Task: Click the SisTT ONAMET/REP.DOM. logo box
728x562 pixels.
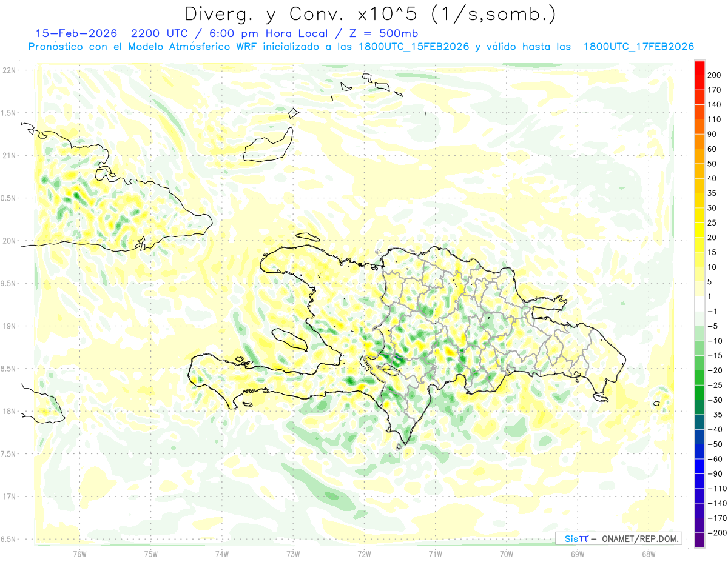Action: pyautogui.click(x=619, y=538)
